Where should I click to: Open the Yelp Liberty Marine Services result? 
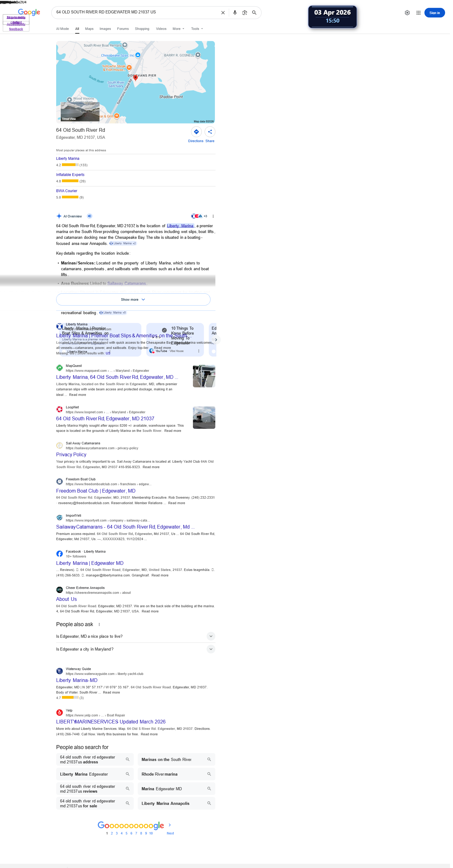click(111, 722)
